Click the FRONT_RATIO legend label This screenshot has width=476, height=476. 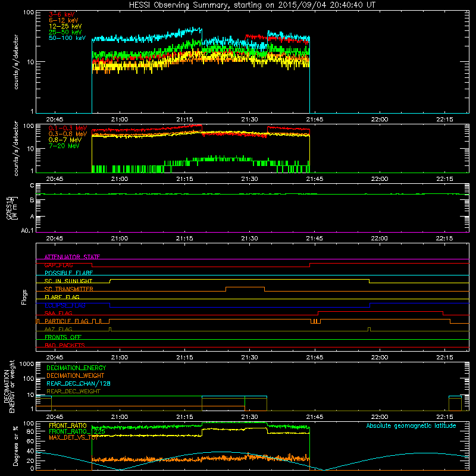tap(68, 425)
